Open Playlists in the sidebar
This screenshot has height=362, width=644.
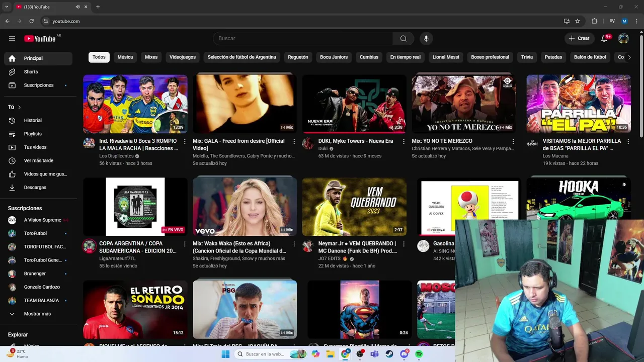coord(38,134)
